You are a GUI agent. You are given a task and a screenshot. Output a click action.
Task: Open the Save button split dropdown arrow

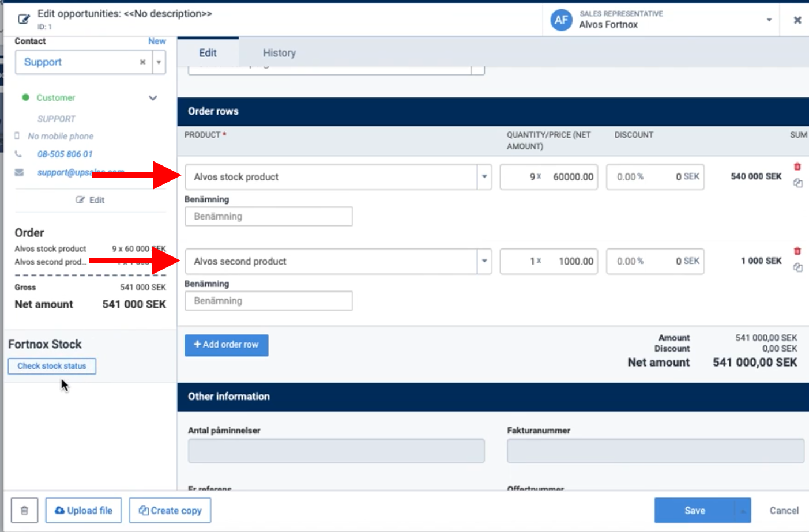point(743,510)
